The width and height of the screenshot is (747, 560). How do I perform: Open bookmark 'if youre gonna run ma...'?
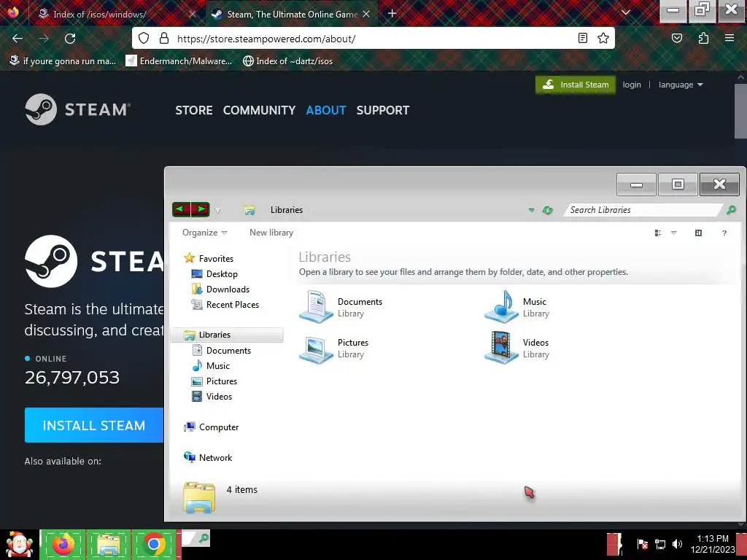tap(63, 61)
